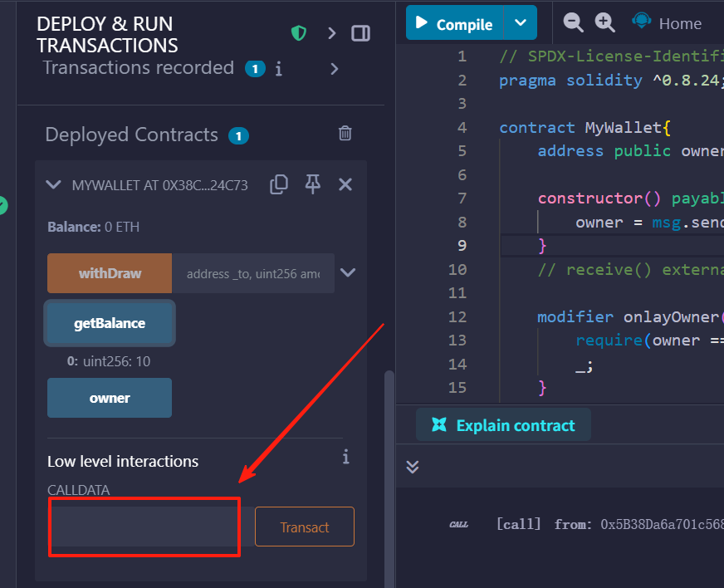The width and height of the screenshot is (724, 588).
Task: Click the withDraw function button
Action: tap(110, 273)
